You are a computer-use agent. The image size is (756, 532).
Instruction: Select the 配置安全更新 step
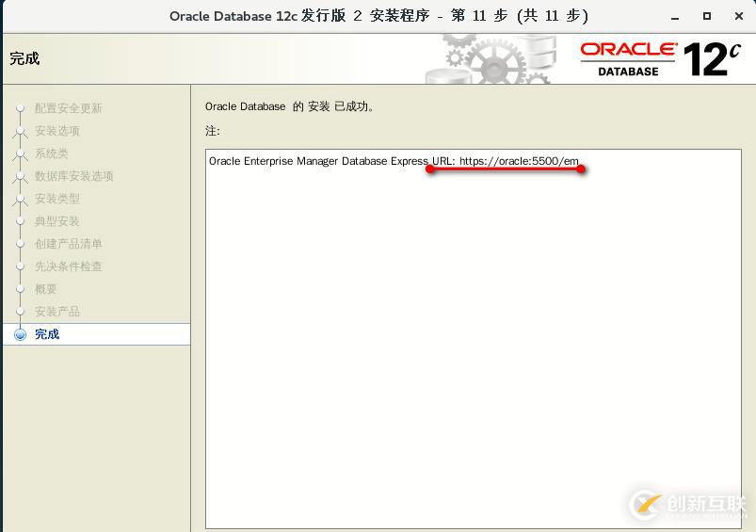coord(68,108)
